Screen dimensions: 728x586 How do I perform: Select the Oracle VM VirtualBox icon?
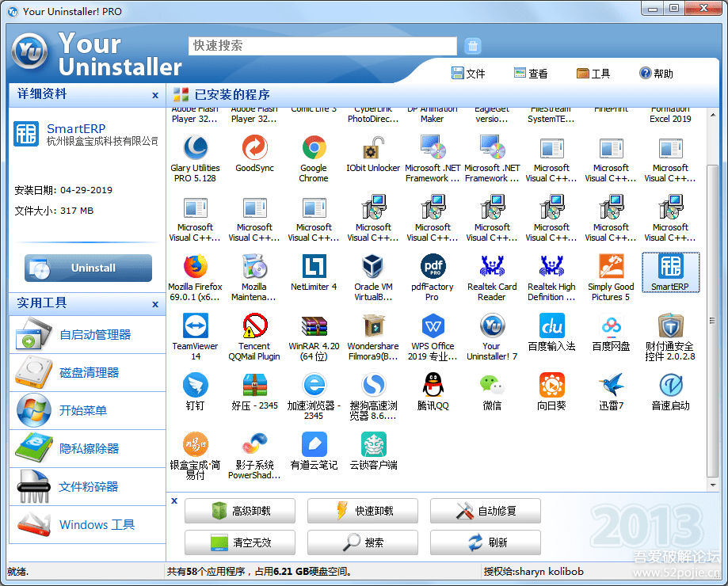click(x=373, y=266)
